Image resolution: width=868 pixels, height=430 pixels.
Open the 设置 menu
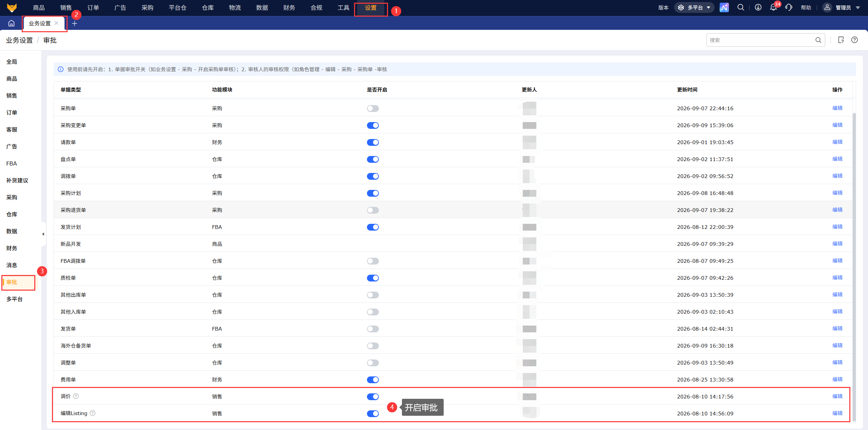point(371,8)
